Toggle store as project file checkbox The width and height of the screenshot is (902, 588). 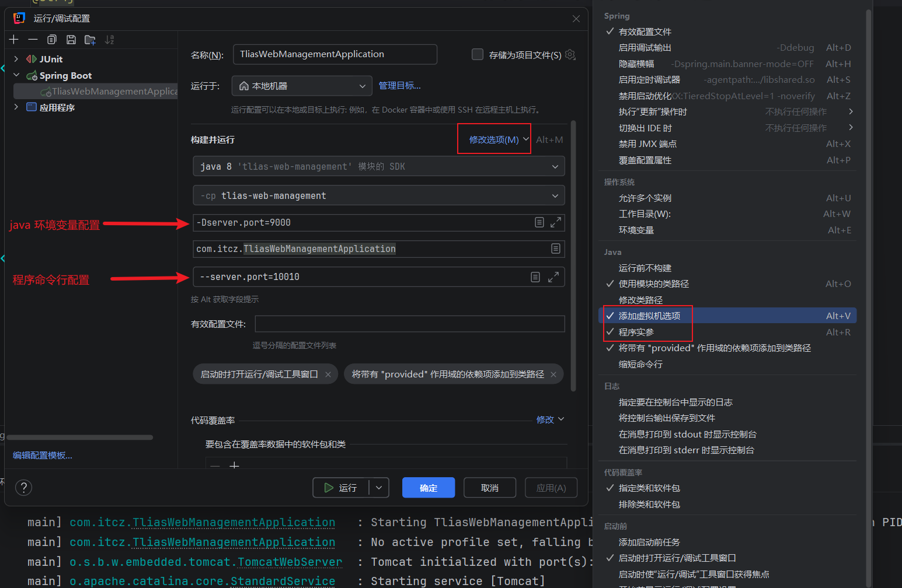478,54
